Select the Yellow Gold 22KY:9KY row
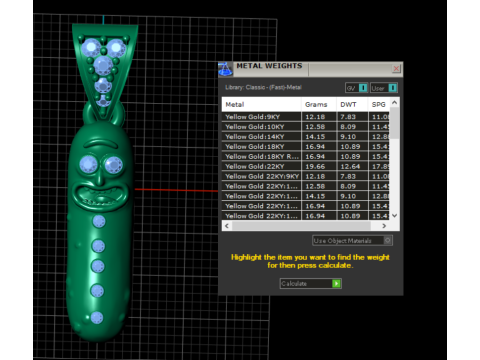 click(x=306, y=176)
